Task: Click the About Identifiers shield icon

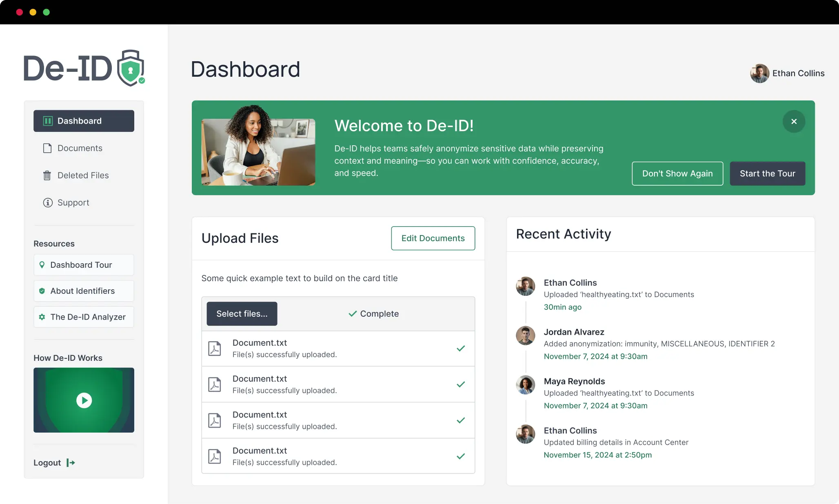Action: tap(42, 291)
